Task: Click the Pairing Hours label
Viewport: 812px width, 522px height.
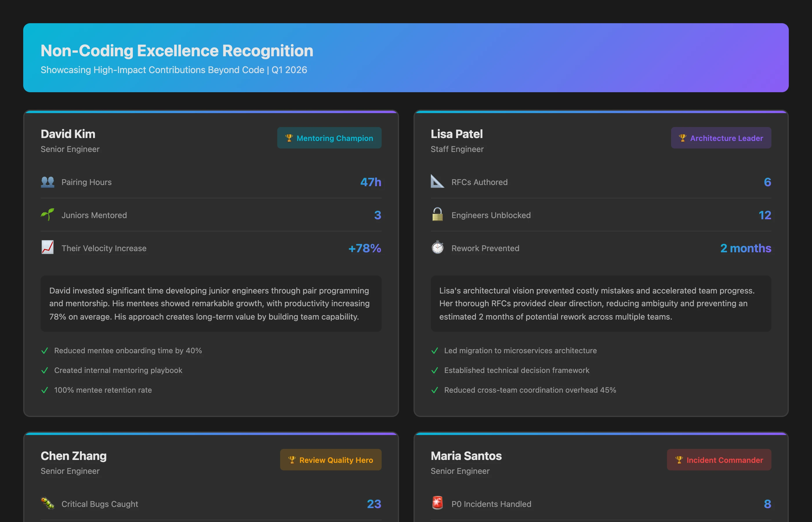Action: click(86, 182)
